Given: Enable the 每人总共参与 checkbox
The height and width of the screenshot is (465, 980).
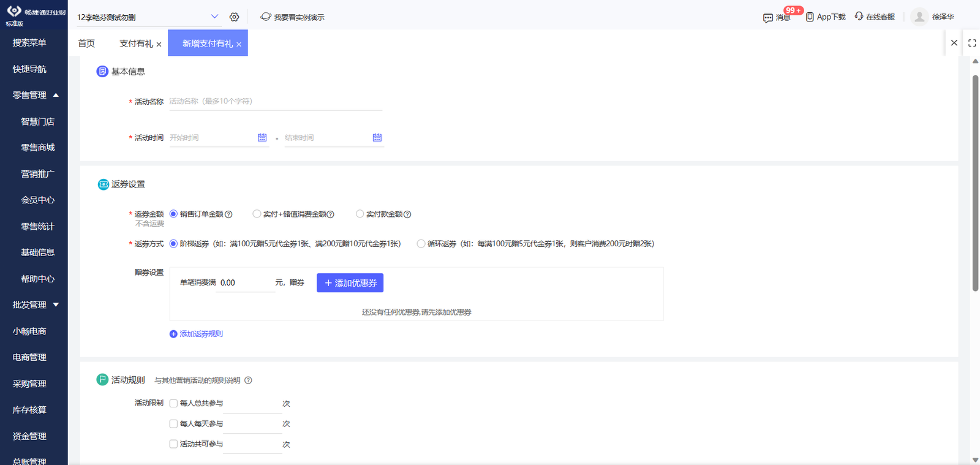Looking at the screenshot, I should pyautogui.click(x=173, y=403).
